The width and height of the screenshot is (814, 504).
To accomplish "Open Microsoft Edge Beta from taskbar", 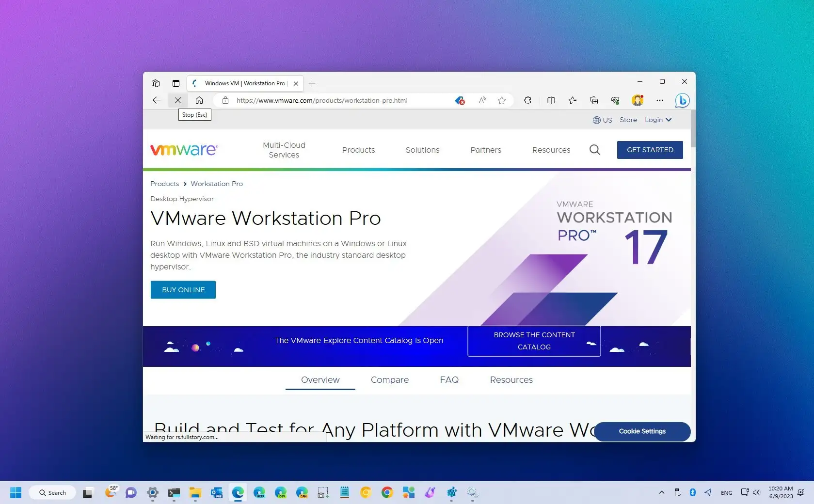I will (259, 493).
